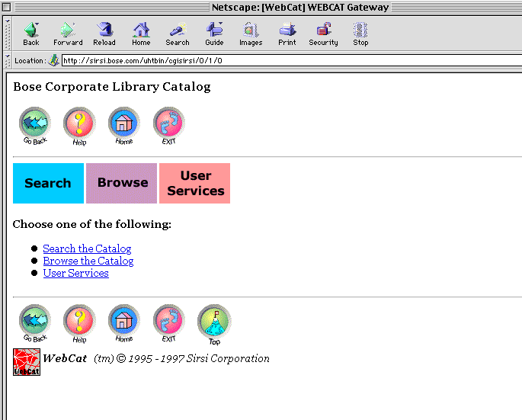Follow the Search the Catalog link

(87, 248)
